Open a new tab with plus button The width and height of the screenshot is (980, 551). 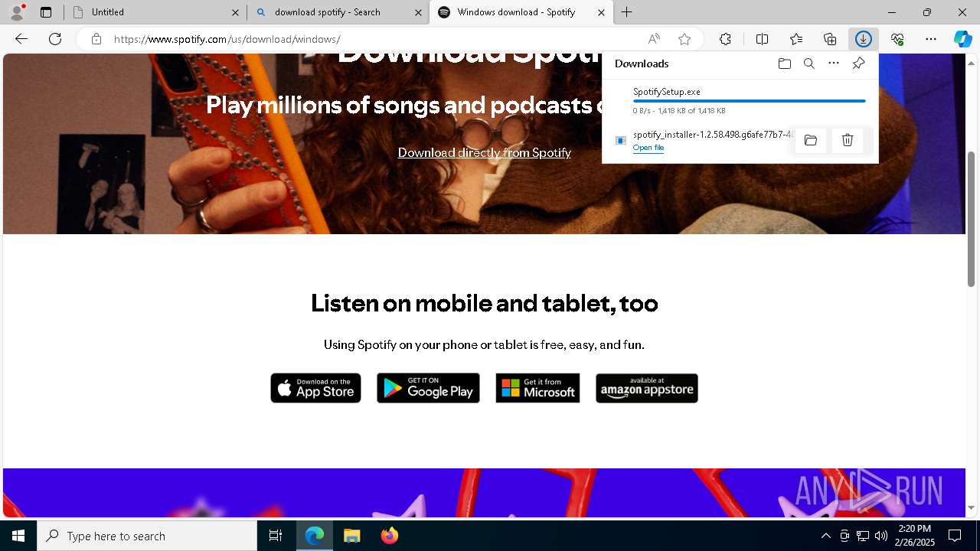[626, 12]
